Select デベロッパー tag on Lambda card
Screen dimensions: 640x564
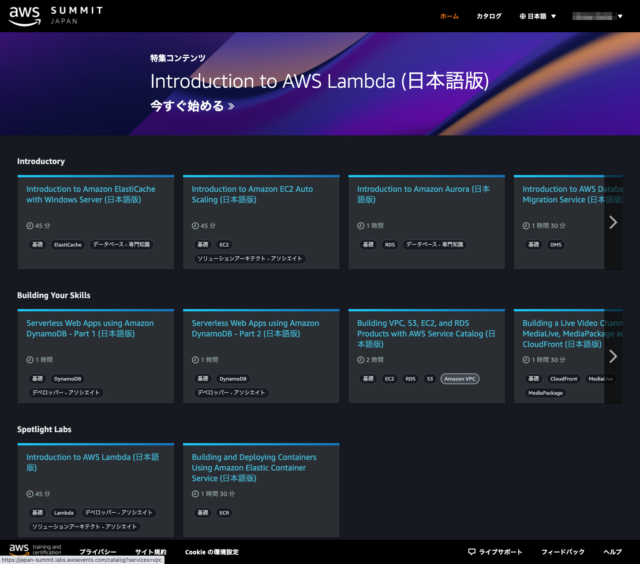(x=119, y=513)
